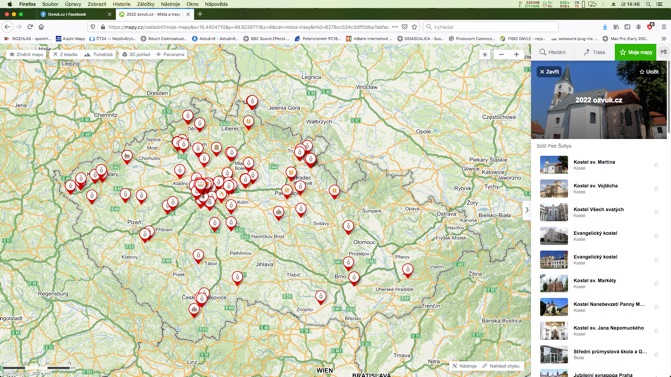Open the Firefox downloads arrow icon
Viewport: 671px width, 377px height.
605,27
